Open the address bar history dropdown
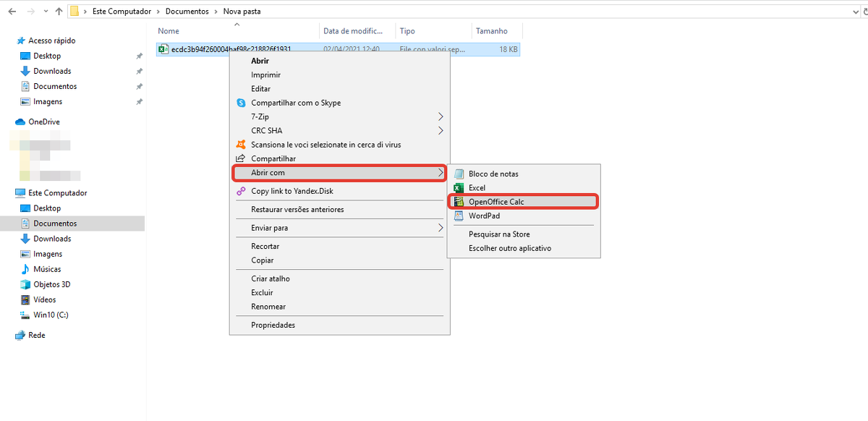Screen dimensions: 868x421 click(x=851, y=12)
